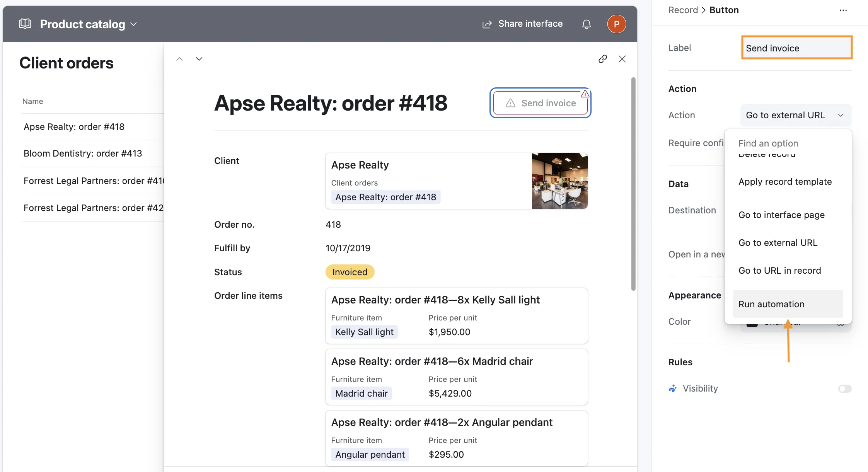Choose Apply record template option
This screenshot has height=472, width=868.
pos(785,181)
